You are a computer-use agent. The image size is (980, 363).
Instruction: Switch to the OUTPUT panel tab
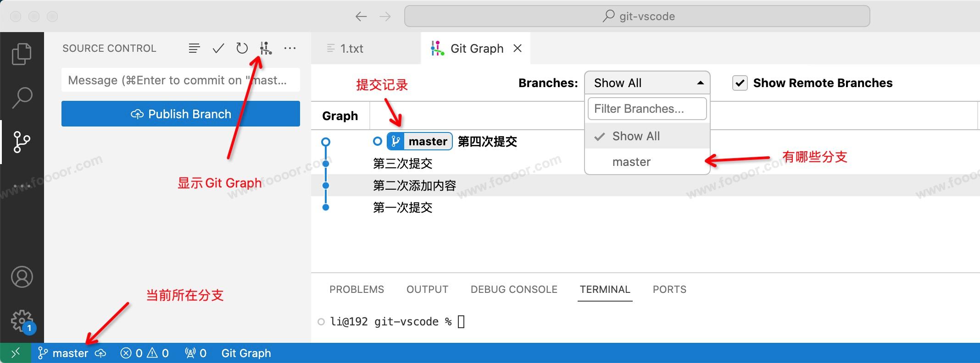tap(427, 289)
